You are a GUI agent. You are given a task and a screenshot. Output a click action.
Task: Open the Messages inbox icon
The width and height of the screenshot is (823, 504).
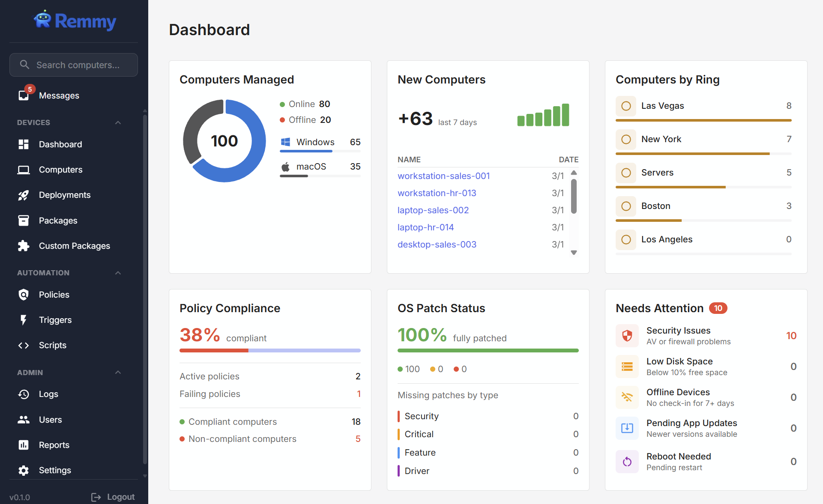(24, 95)
